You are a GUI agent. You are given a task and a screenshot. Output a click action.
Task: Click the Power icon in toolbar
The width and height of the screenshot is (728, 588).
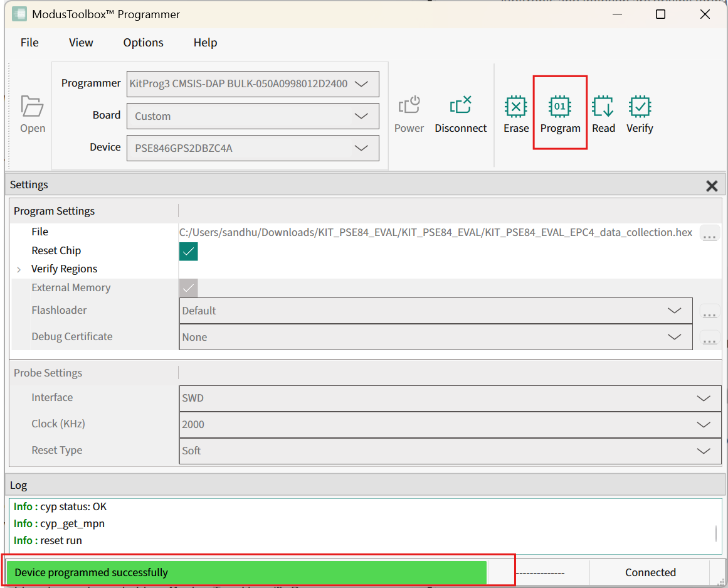point(409,105)
